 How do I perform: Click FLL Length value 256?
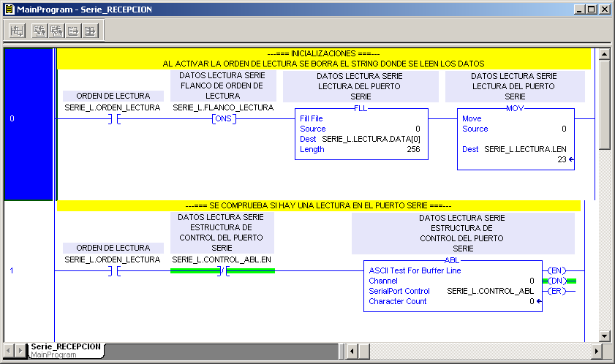pos(413,149)
